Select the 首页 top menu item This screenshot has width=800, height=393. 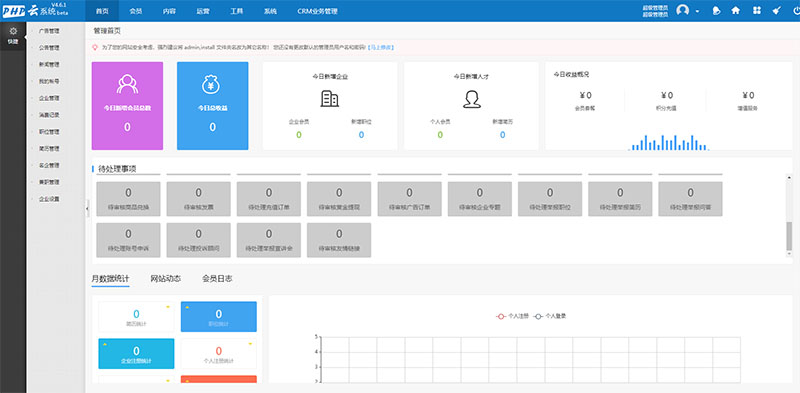(x=102, y=11)
